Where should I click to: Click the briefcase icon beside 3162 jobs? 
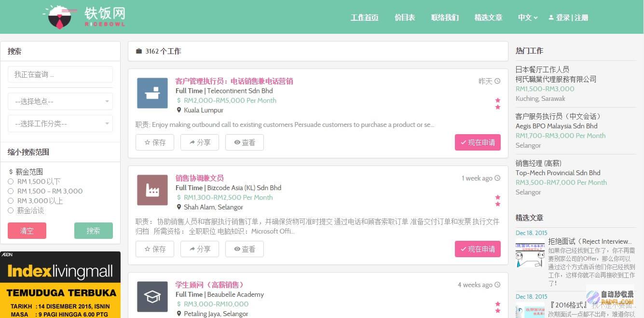(139, 51)
